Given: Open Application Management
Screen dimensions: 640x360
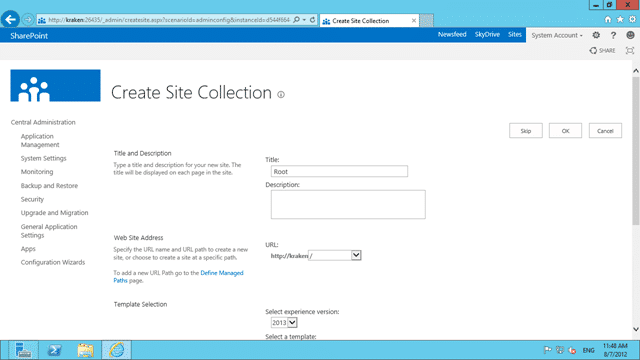Looking at the screenshot, I should click(40, 140).
